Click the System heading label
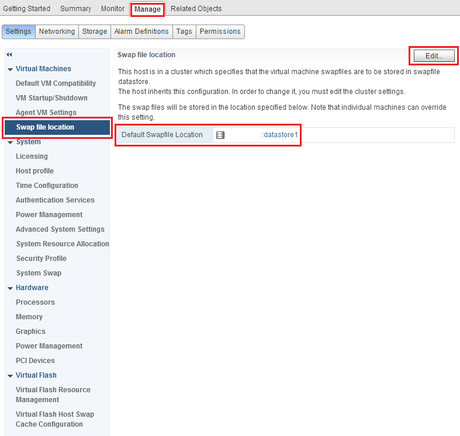Viewport: 460px width, 436px height. click(28, 142)
